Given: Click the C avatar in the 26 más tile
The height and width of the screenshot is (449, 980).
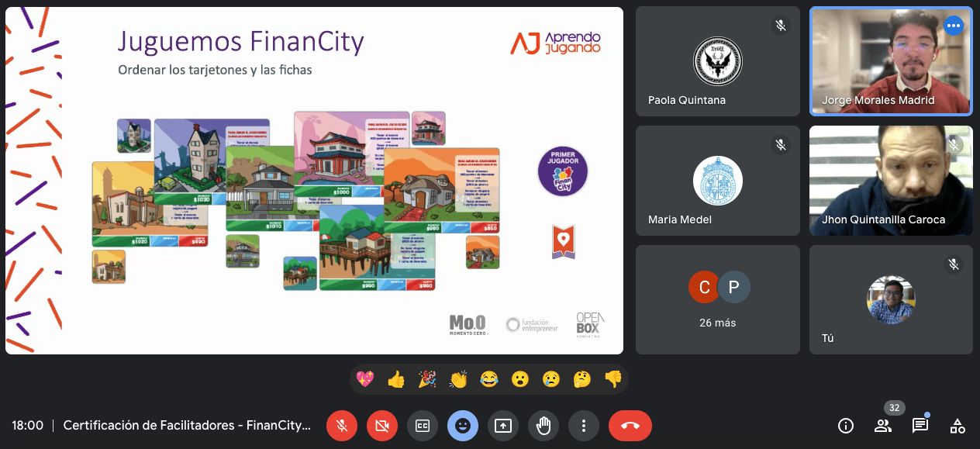Looking at the screenshot, I should tap(704, 288).
